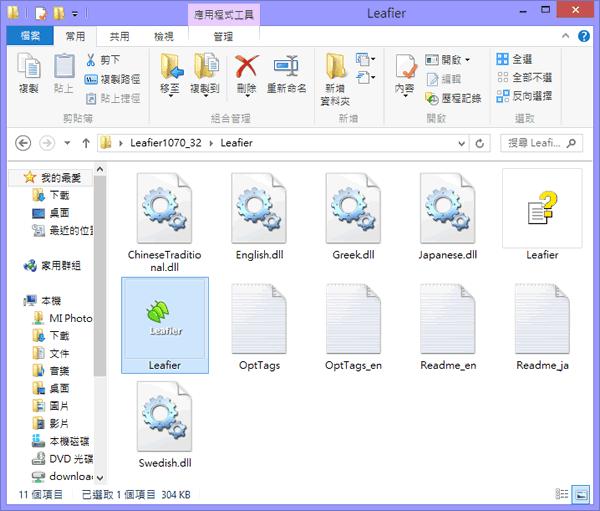Click the Paste (貼上) ribbon icon
This screenshot has height=511, width=600.
(64, 73)
